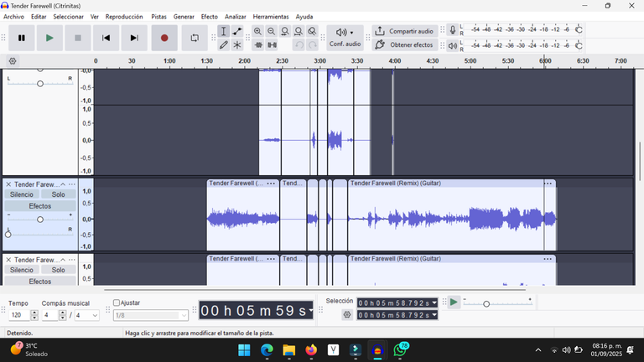Enable the Ajustar snap checkbox
Image resolution: width=644 pixels, height=362 pixels.
(117, 303)
